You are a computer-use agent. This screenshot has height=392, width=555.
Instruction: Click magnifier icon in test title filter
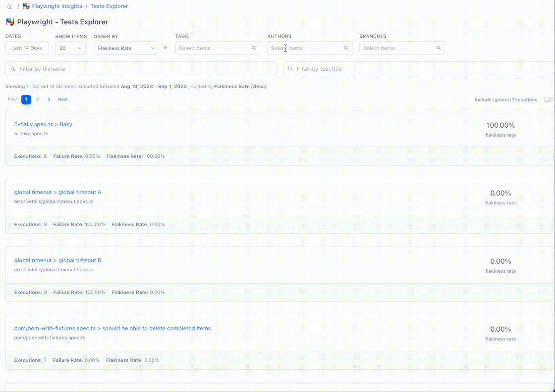click(x=290, y=69)
